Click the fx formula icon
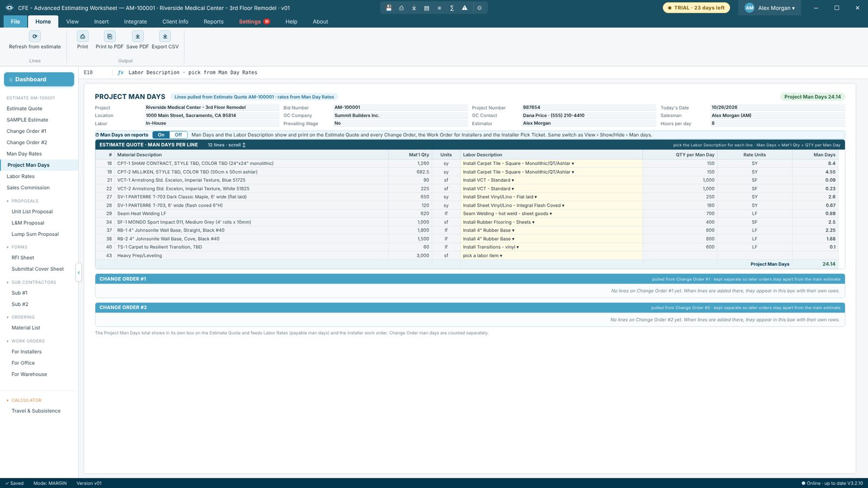868x488 pixels. point(120,73)
